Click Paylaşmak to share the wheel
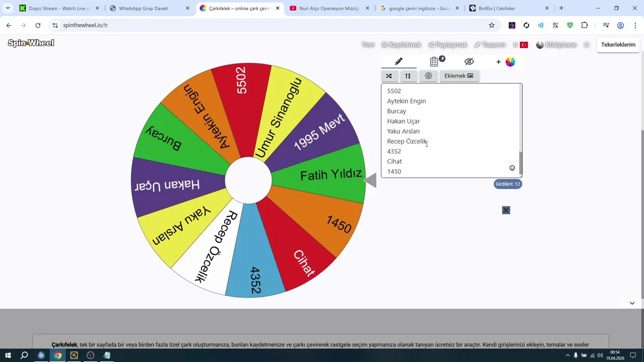 pos(448,45)
